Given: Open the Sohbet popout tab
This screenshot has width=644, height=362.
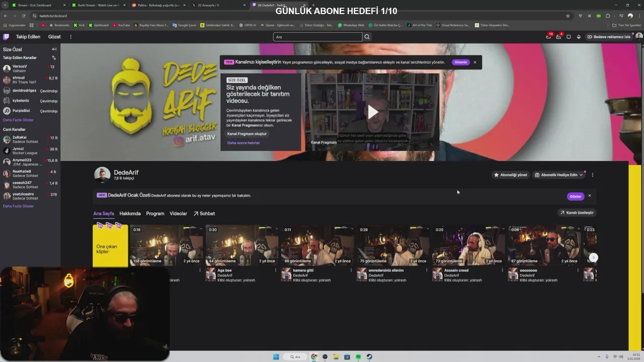Looking at the screenshot, I should coord(204,214).
